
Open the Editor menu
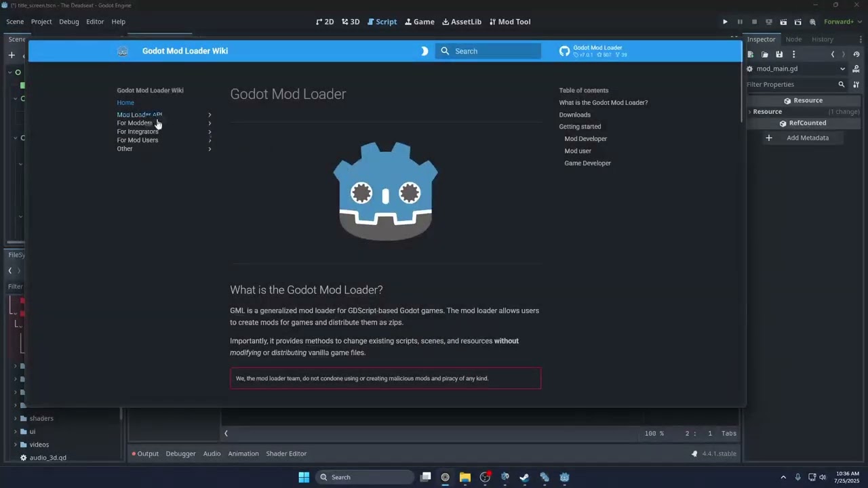click(x=95, y=22)
